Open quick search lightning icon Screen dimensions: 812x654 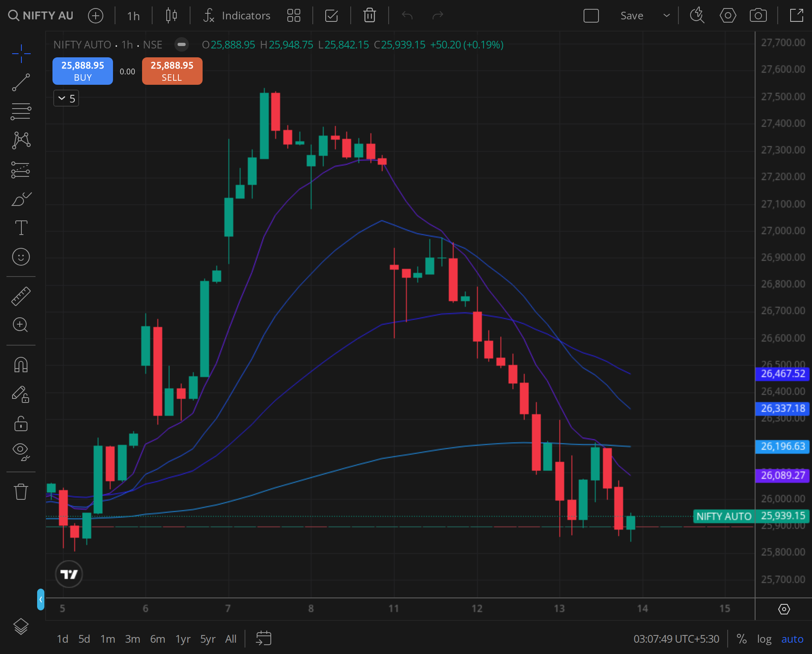click(x=697, y=16)
